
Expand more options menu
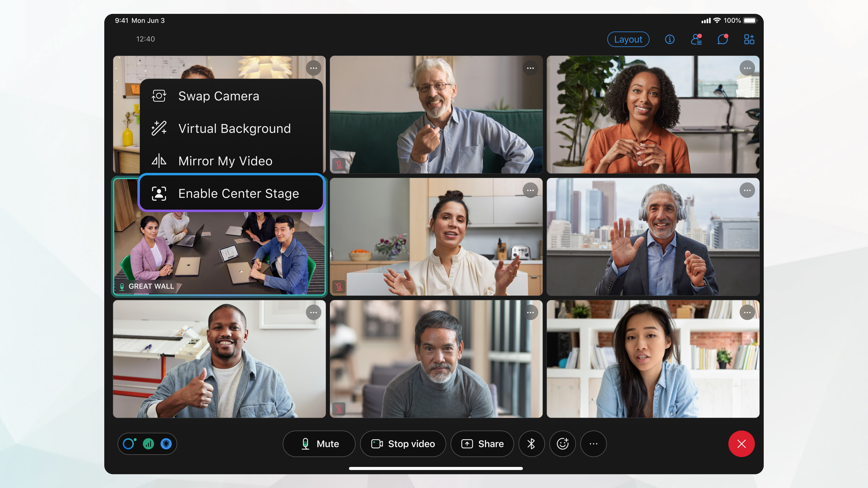click(x=594, y=444)
